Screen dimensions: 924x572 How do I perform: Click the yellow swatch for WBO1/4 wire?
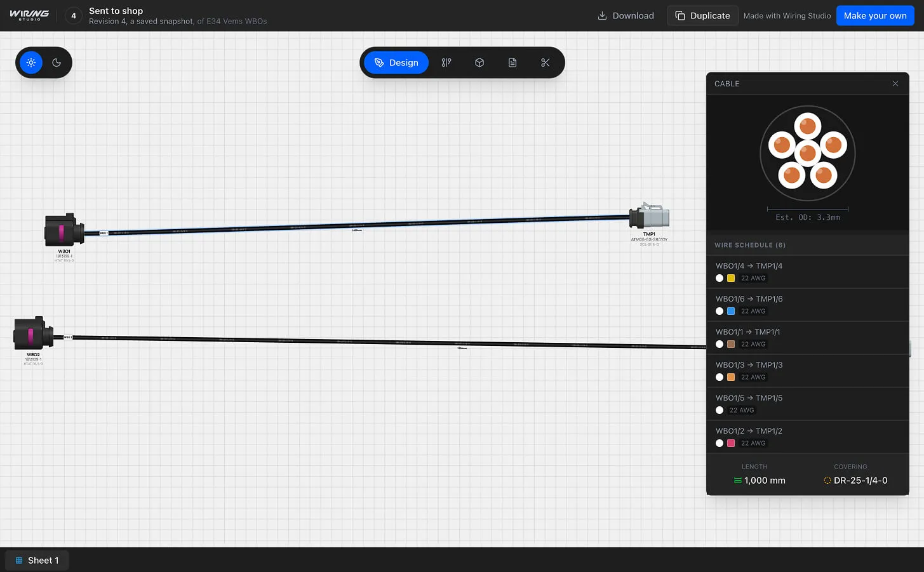(731, 278)
